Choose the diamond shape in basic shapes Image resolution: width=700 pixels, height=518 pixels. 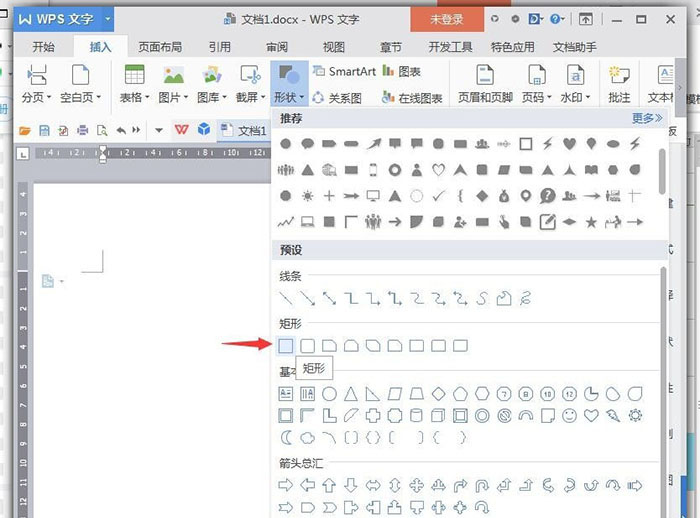pos(438,394)
